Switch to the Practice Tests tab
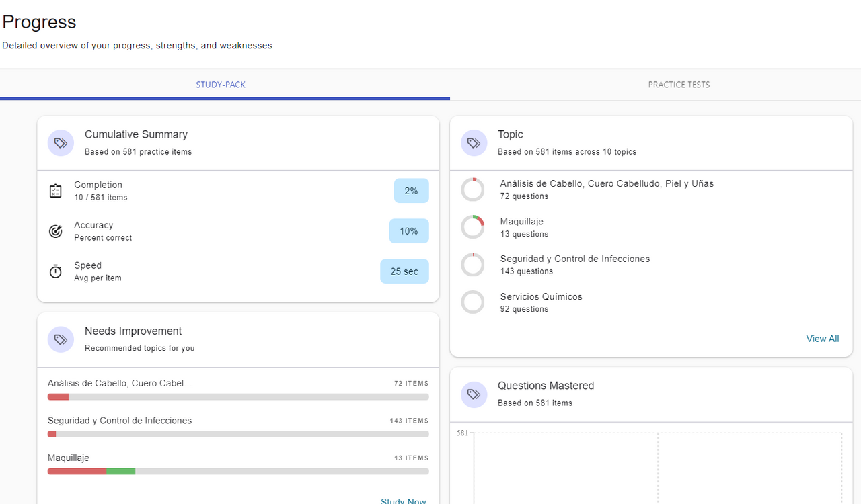The height and width of the screenshot is (504, 861). click(x=679, y=85)
